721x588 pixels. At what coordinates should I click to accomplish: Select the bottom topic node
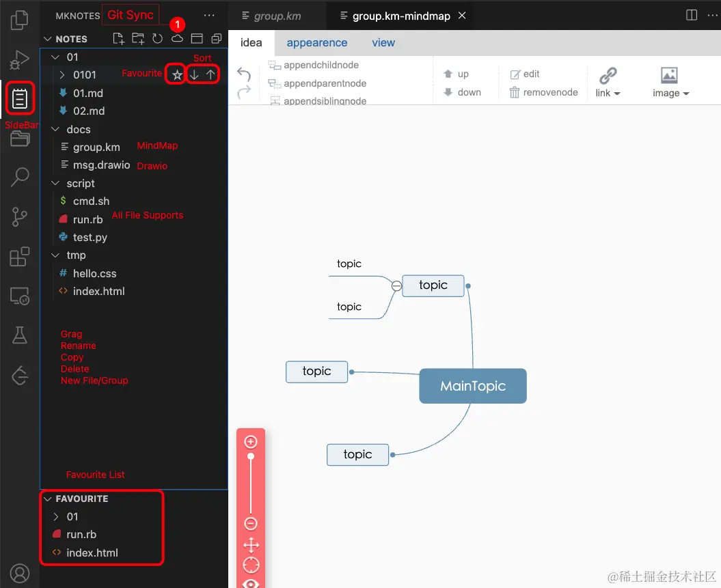pyautogui.click(x=357, y=455)
